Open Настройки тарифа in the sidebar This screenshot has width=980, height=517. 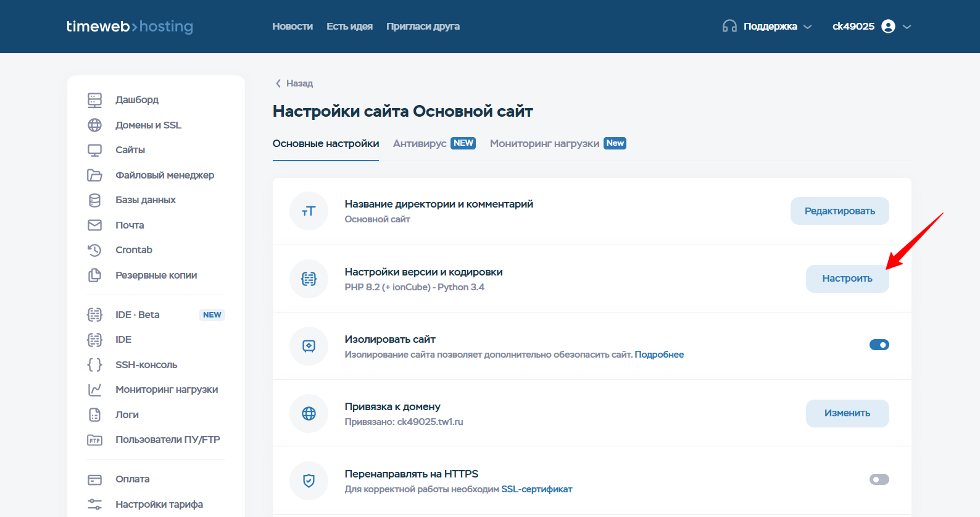point(159,505)
